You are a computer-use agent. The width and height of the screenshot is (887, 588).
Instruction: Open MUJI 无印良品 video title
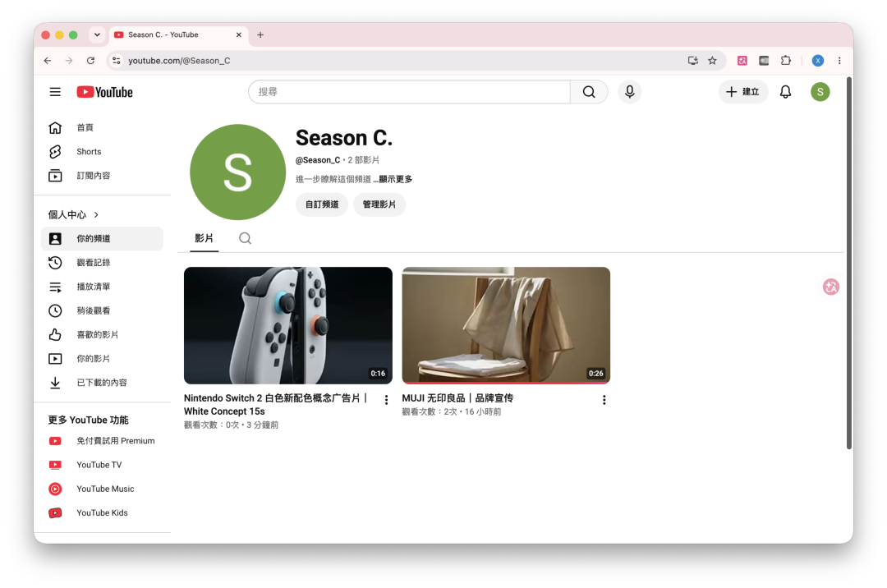click(x=457, y=398)
